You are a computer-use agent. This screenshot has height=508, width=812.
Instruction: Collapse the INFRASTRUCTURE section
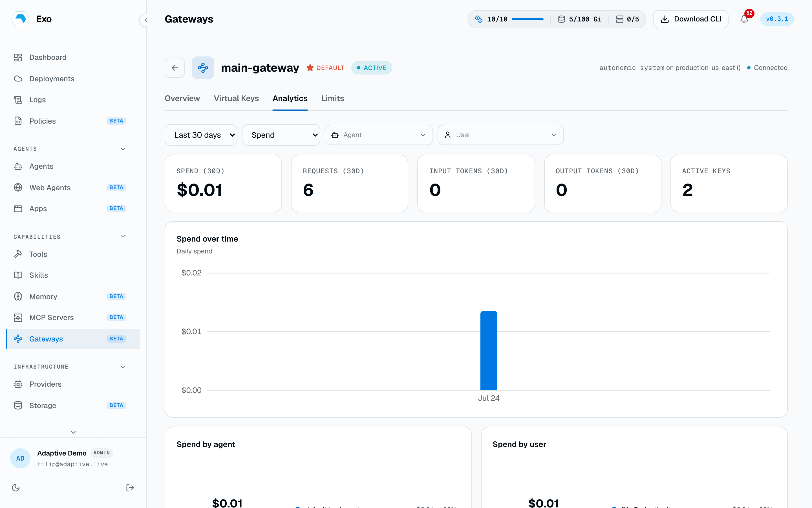pyautogui.click(x=123, y=367)
